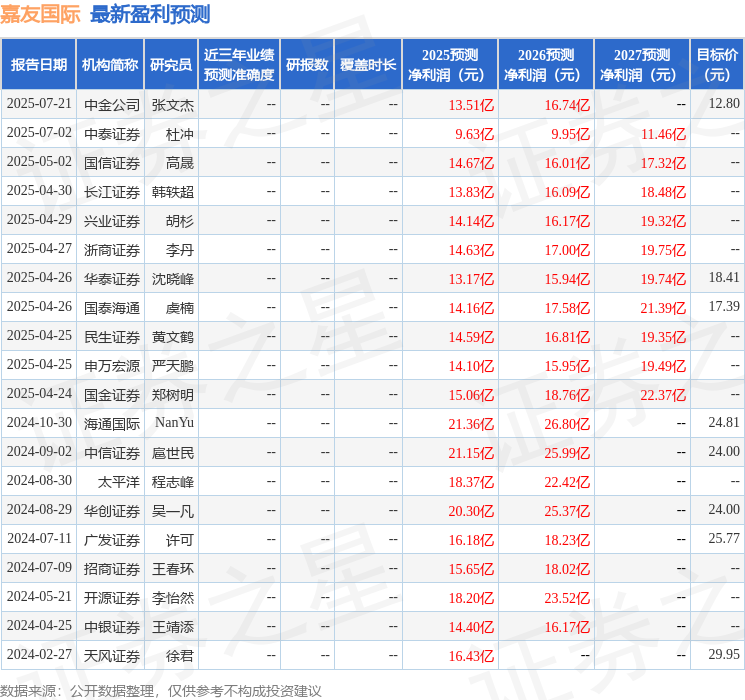Select the 国泰海通 cell

(x=112, y=308)
